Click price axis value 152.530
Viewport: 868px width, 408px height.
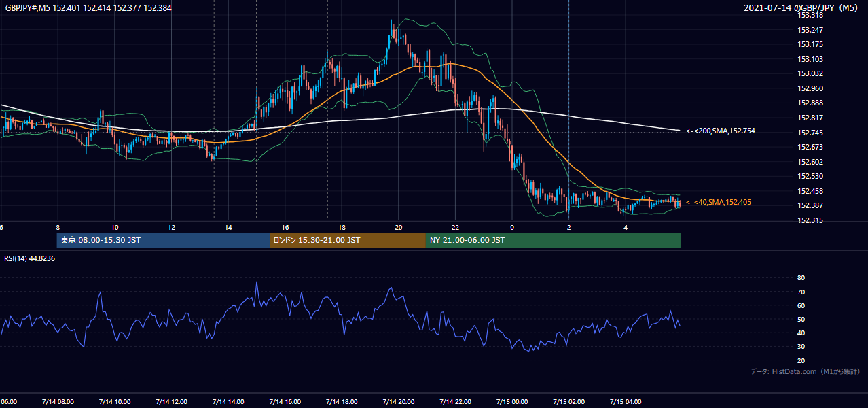point(810,176)
